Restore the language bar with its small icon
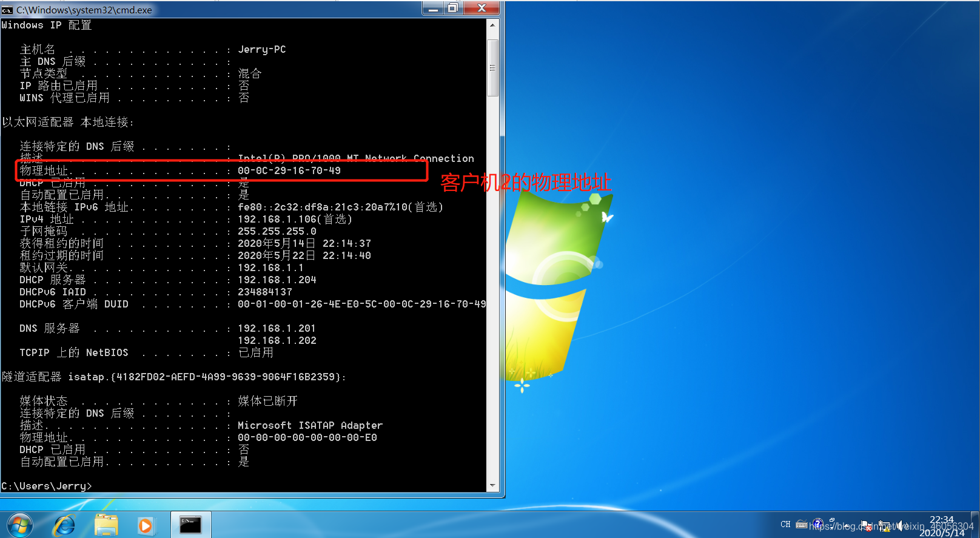This screenshot has width=980, height=538. [x=832, y=520]
